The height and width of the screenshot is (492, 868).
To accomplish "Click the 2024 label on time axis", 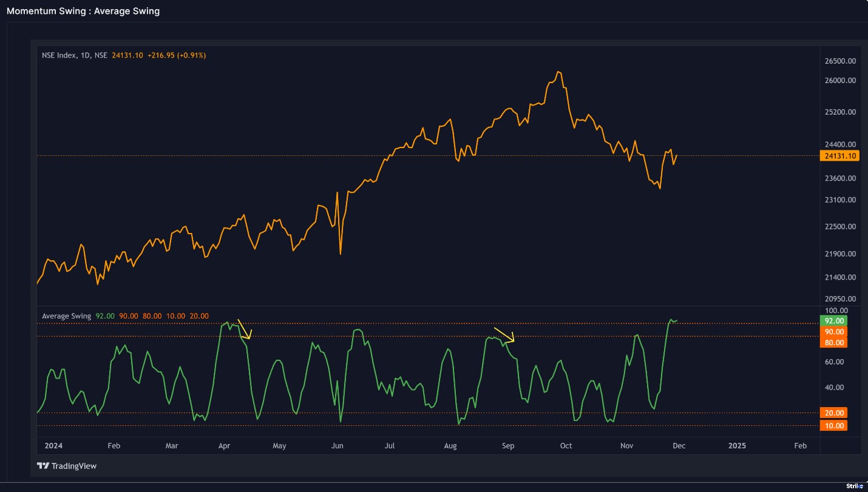I will 53,446.
